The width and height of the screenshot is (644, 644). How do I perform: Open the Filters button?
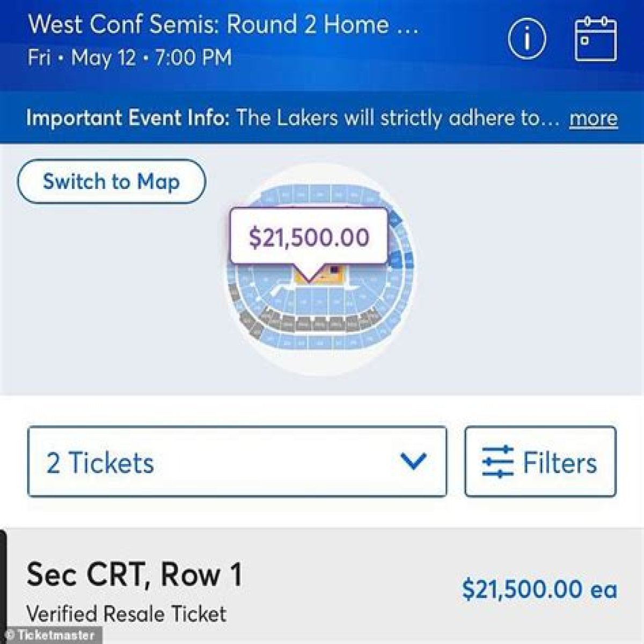pos(540,462)
